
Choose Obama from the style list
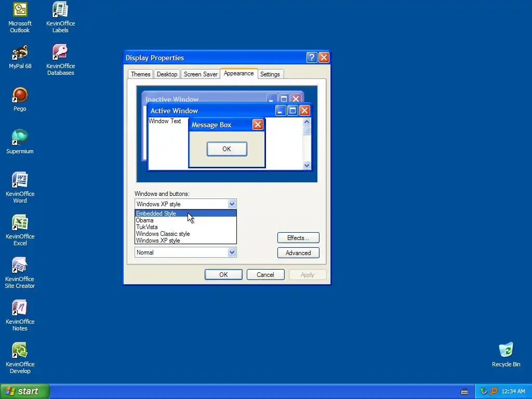pos(185,220)
